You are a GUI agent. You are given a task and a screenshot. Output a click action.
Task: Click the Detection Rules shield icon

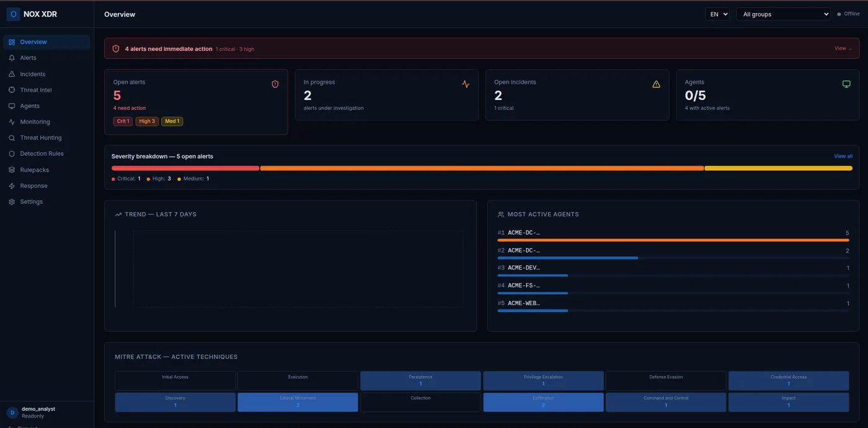click(x=12, y=154)
